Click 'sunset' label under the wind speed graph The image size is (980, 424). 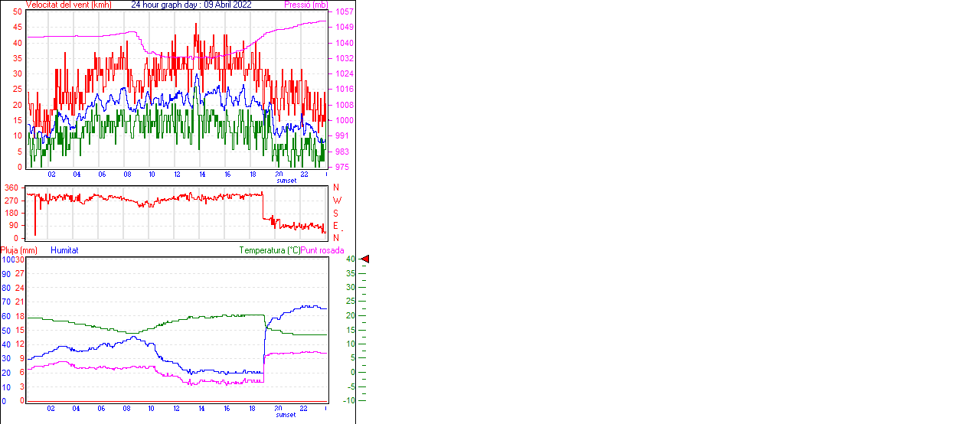pos(286,181)
